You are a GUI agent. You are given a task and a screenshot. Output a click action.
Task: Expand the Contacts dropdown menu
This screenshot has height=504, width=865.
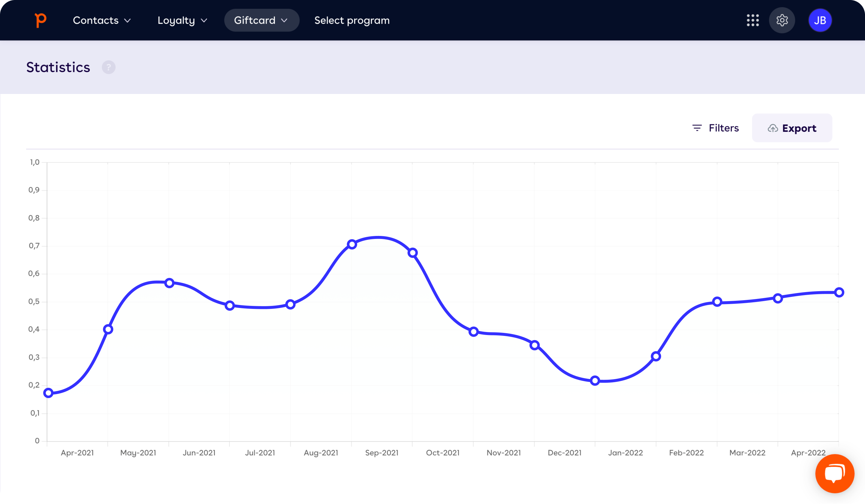coord(102,20)
